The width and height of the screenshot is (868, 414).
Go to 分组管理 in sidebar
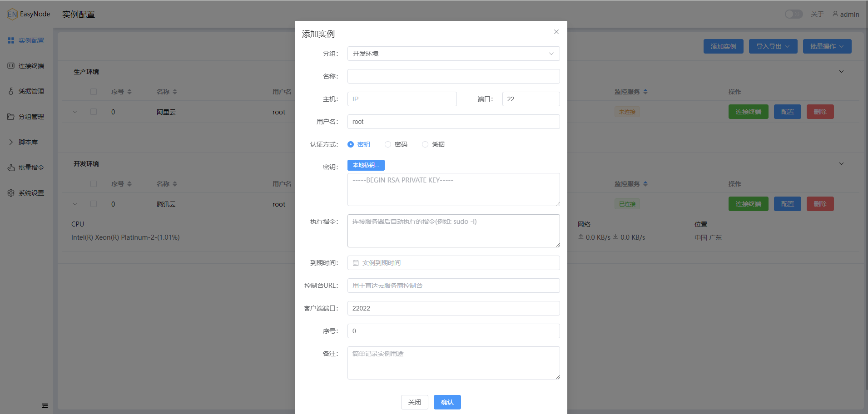31,117
